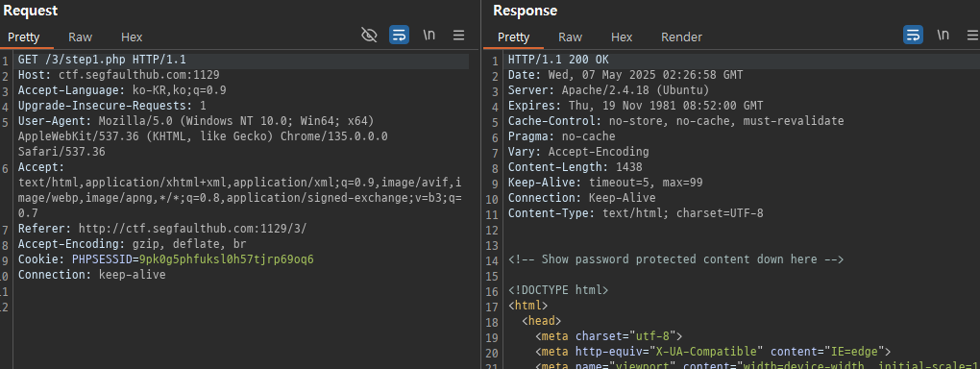Click the GET /3/step1.php HTTP/1.1 request line
Viewport: 980px width, 369px height.
102,60
